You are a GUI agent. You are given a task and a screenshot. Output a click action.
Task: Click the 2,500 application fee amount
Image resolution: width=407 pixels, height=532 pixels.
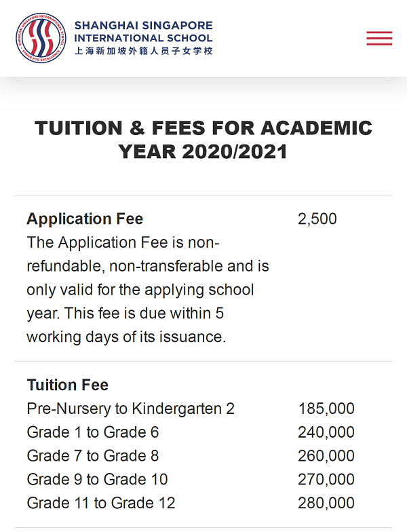(317, 218)
